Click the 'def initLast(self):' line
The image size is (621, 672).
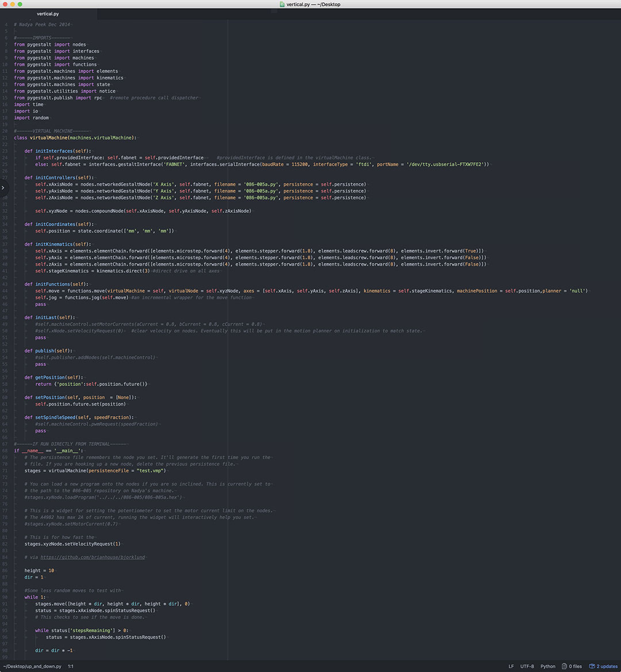point(49,317)
